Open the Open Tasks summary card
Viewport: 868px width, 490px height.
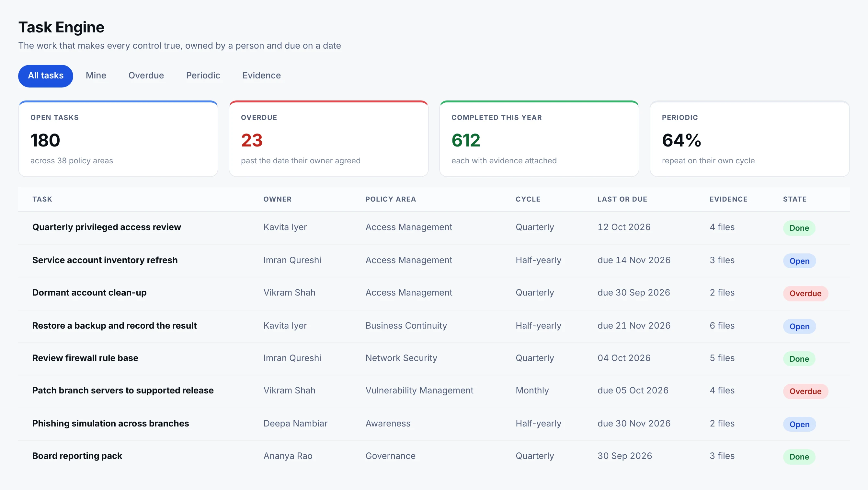pos(118,139)
